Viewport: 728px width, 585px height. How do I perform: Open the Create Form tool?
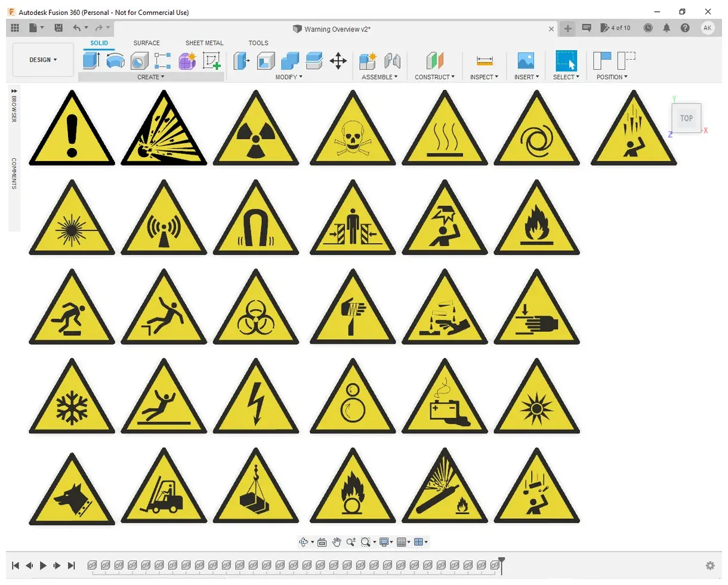(x=187, y=60)
